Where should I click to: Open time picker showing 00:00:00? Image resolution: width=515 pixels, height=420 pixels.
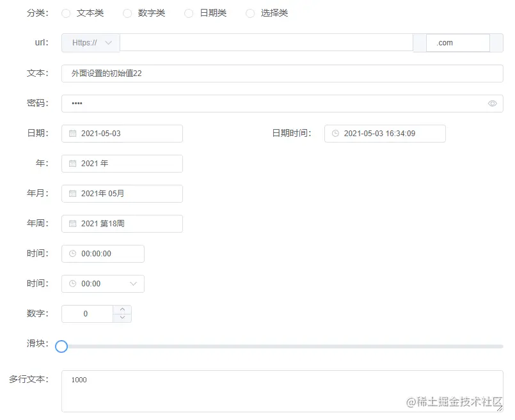(x=103, y=254)
